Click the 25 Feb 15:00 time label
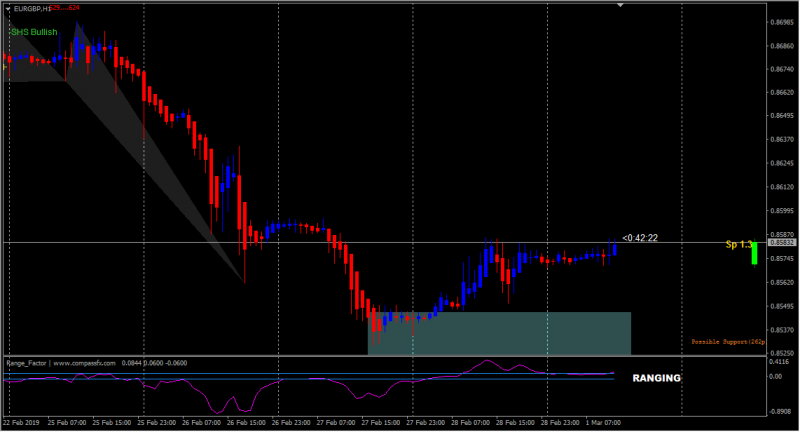The height and width of the screenshot is (432, 800). 112,422
